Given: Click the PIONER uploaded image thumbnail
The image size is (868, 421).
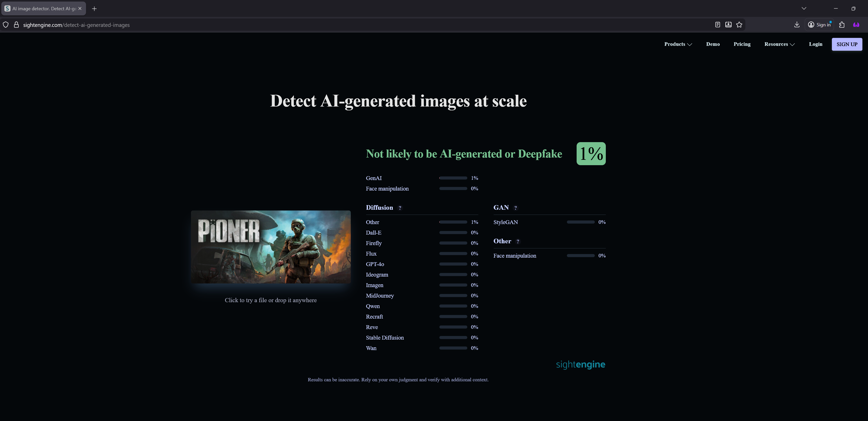Looking at the screenshot, I should pos(271,247).
